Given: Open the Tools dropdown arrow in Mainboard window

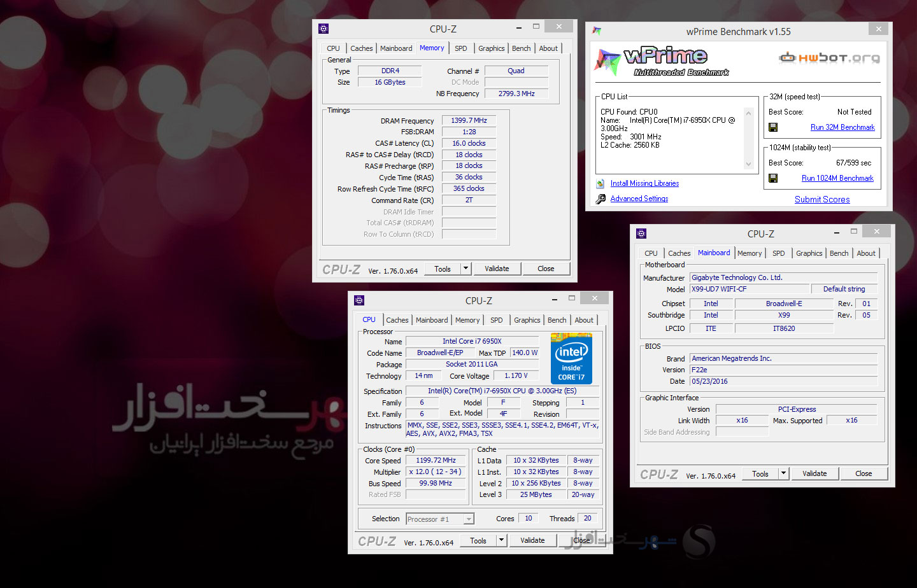Looking at the screenshot, I should point(783,473).
